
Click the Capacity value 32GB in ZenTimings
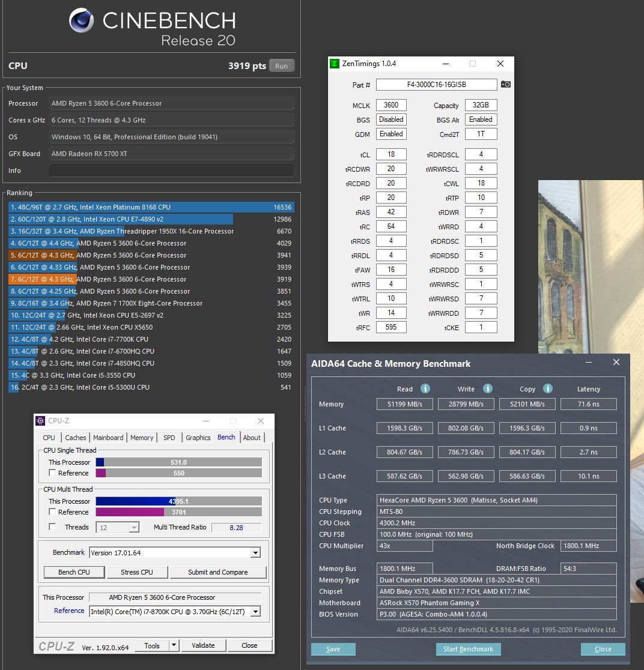481,105
